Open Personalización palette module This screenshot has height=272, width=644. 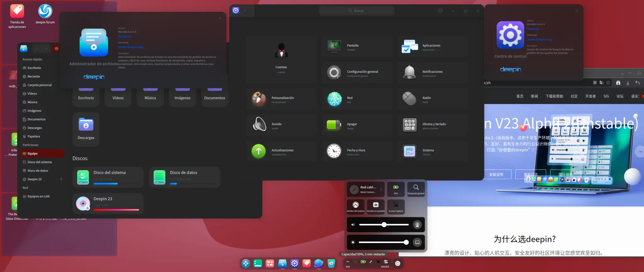(x=281, y=99)
